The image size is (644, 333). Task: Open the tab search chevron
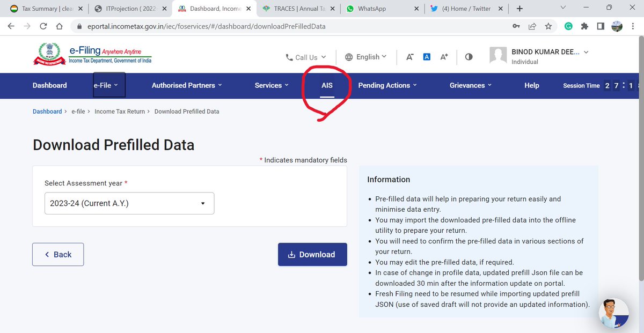point(562,8)
